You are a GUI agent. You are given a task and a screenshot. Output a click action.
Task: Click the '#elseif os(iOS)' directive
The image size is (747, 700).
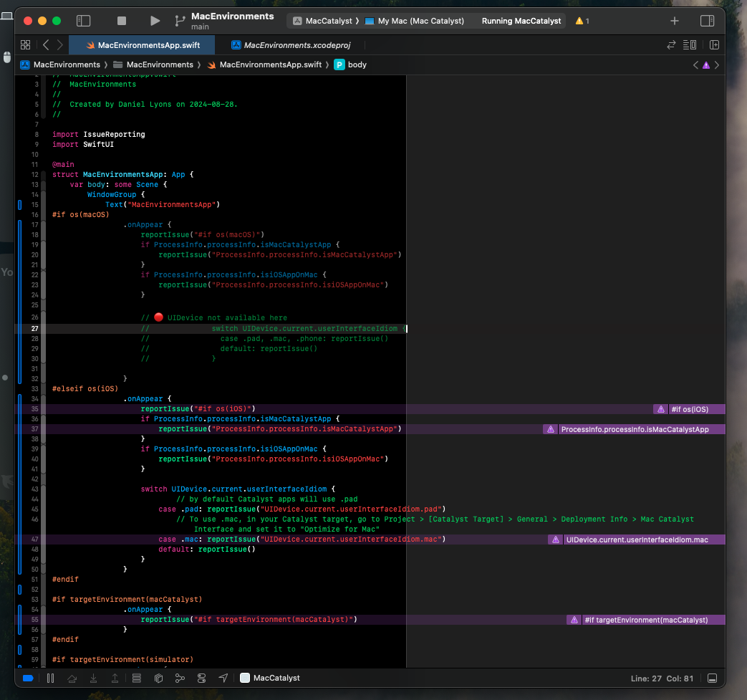coord(85,389)
